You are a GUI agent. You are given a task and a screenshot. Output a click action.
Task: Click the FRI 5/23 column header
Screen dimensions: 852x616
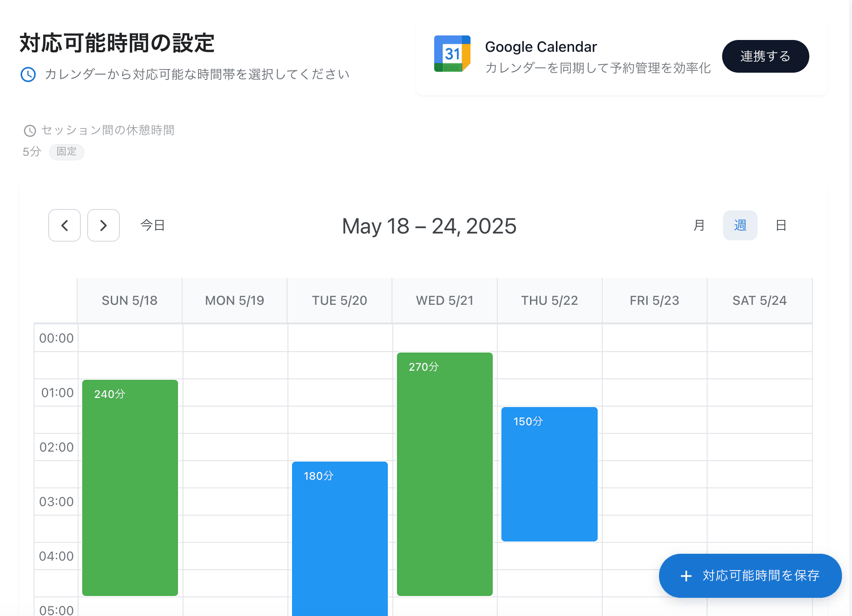[654, 301]
